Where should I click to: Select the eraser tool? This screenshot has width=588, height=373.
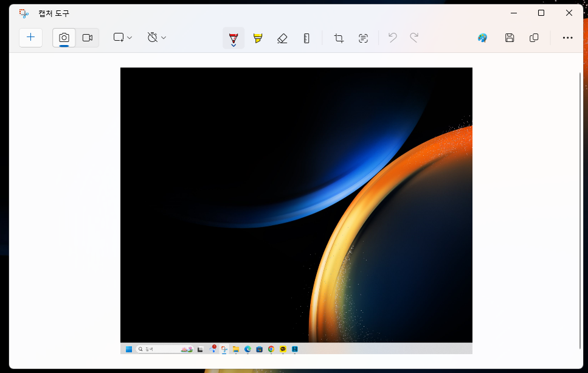pyautogui.click(x=282, y=38)
